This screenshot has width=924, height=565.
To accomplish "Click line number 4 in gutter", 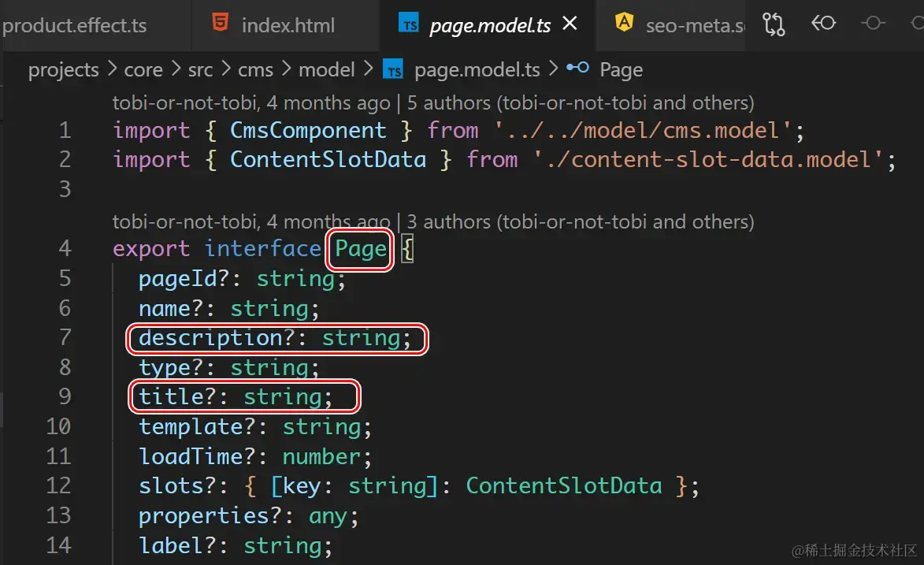I will click(x=65, y=248).
